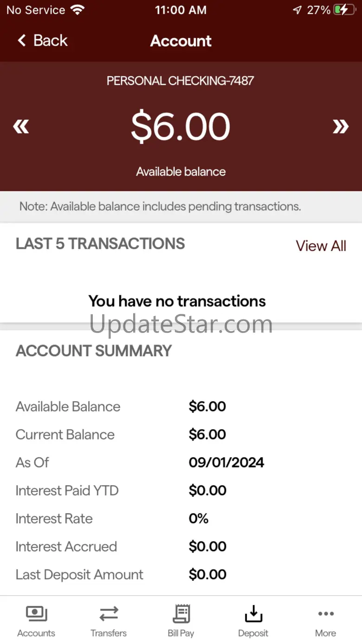Select the Transfers tab label
Screen dimensions: 362x644
pyautogui.click(x=109, y=633)
